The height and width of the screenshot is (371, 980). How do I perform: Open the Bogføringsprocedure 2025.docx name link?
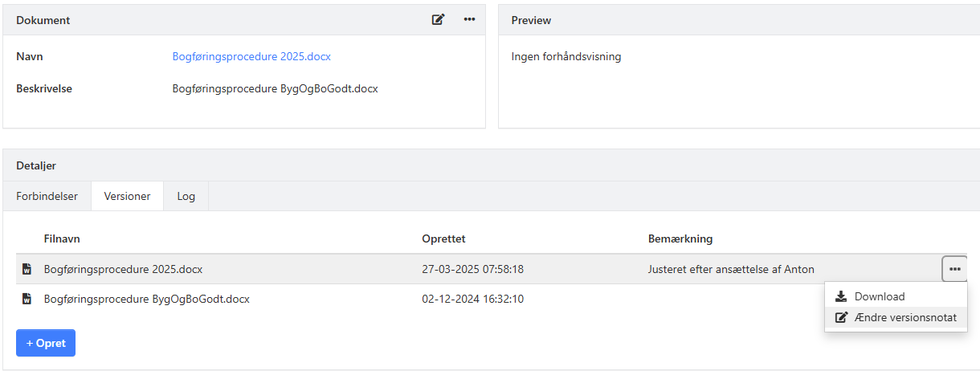coord(251,57)
